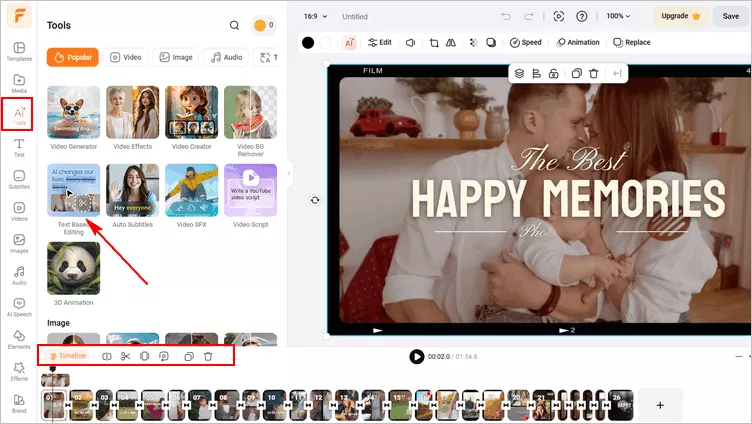Click the black color swatch
Viewport: 752px width, 424px height.
(308, 43)
